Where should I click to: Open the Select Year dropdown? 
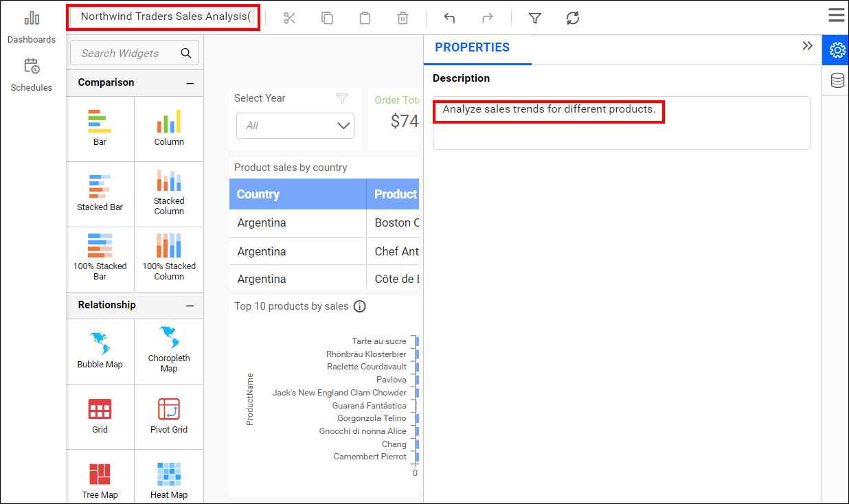295,126
